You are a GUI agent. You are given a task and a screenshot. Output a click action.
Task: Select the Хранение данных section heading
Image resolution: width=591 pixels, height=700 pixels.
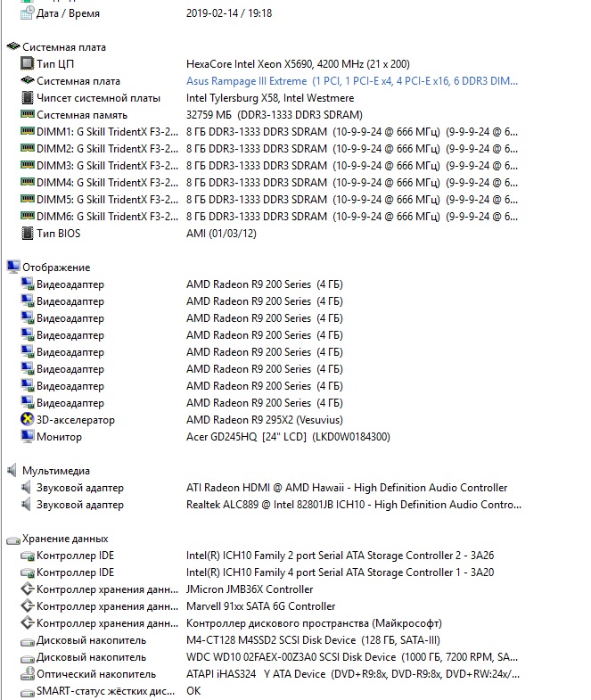[x=65, y=539]
